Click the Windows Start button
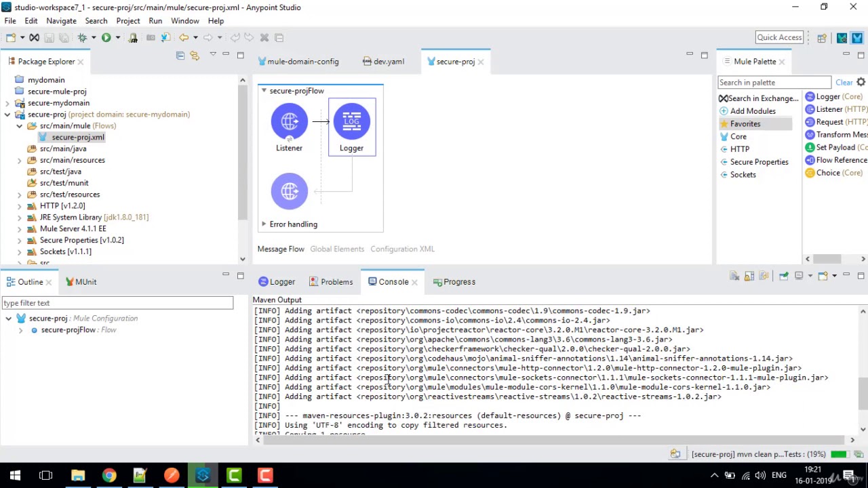868x488 pixels. point(15,475)
